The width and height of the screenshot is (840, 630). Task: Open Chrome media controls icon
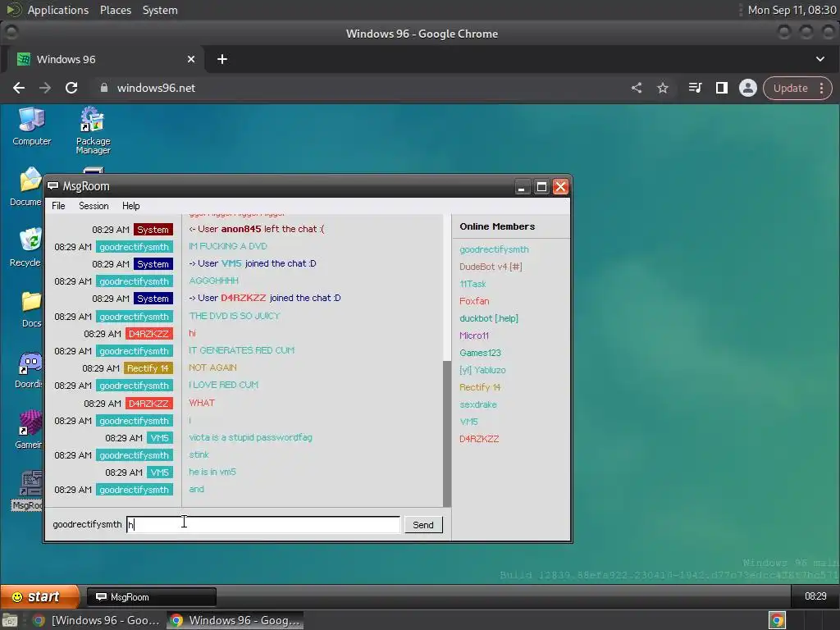(x=695, y=88)
